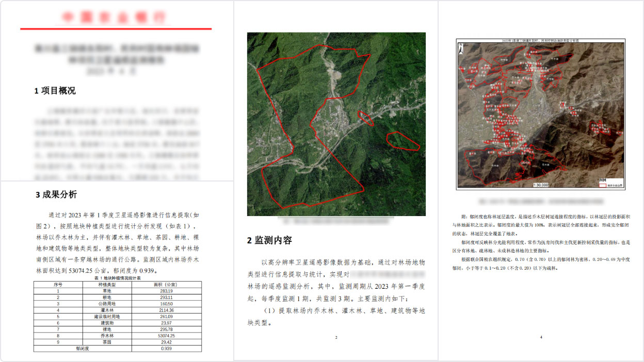Click the area value '293.11'

(x=167, y=298)
